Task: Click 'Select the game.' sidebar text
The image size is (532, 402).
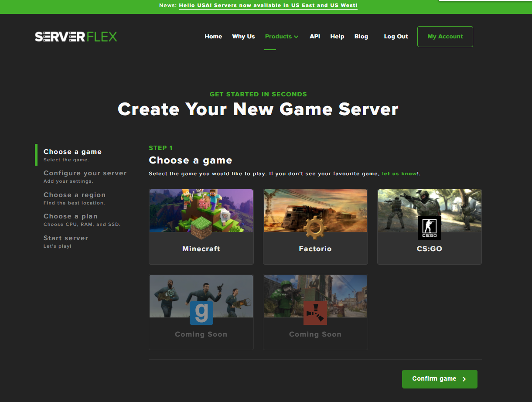Action: click(66, 160)
